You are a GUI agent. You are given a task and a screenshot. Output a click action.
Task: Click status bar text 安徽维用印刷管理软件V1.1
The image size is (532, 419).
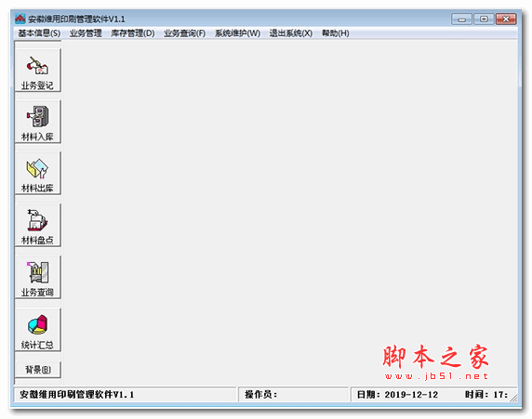(76, 395)
